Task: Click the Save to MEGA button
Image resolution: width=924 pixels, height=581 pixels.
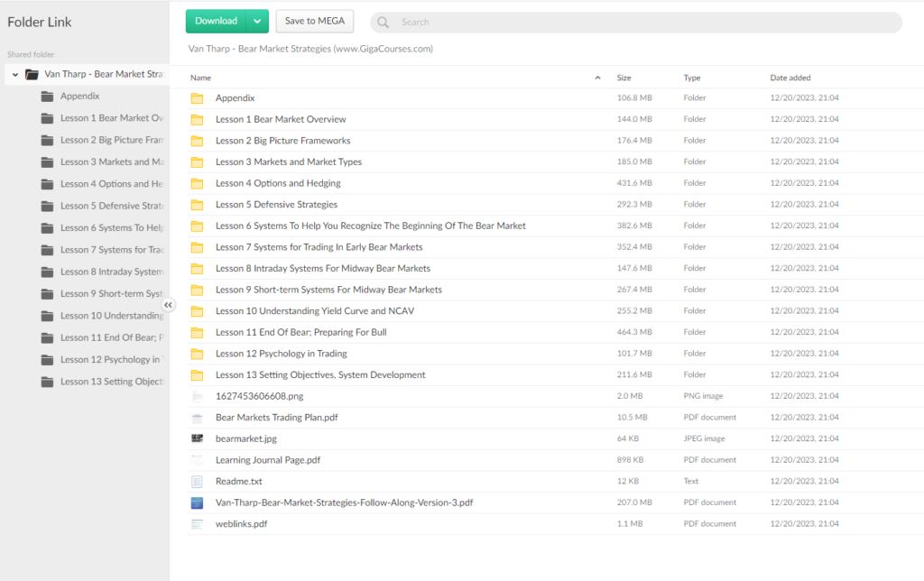Action: 314,21
